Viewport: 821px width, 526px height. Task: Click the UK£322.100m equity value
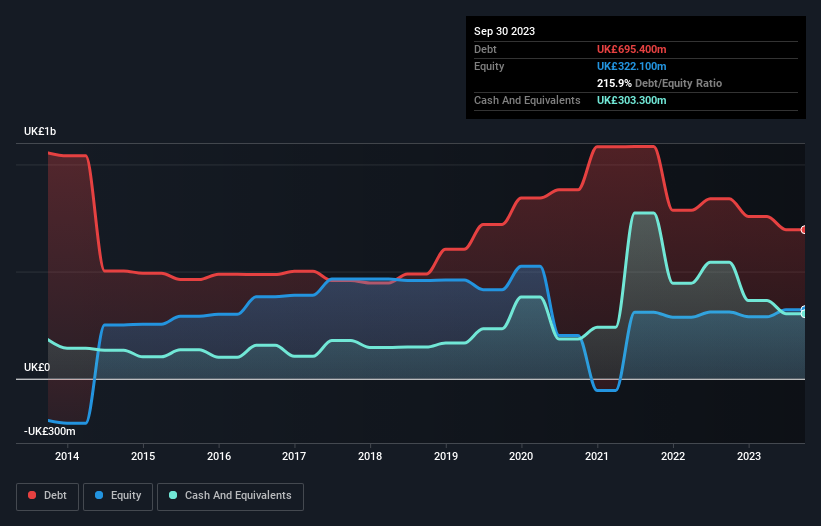click(631, 66)
